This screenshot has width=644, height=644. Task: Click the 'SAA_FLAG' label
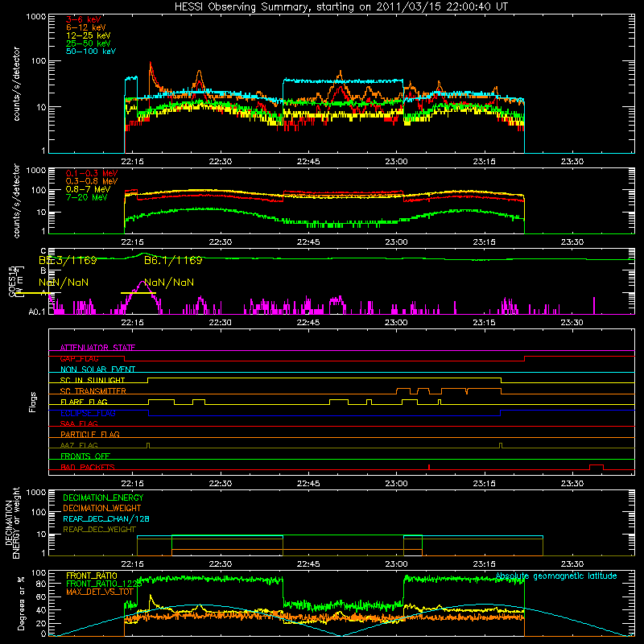pos(79,423)
